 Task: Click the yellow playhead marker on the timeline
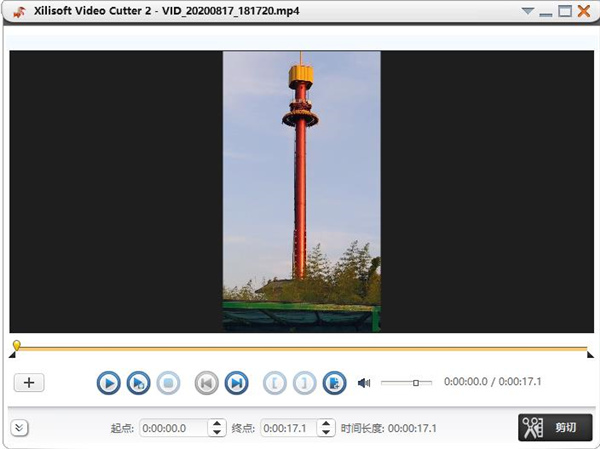(16, 345)
